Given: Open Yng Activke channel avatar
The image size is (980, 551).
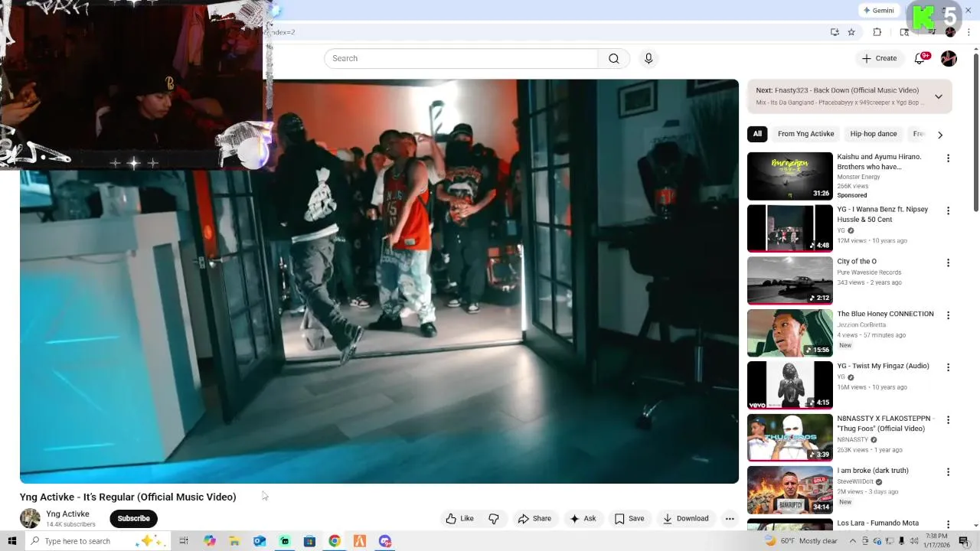Looking at the screenshot, I should pyautogui.click(x=30, y=518).
